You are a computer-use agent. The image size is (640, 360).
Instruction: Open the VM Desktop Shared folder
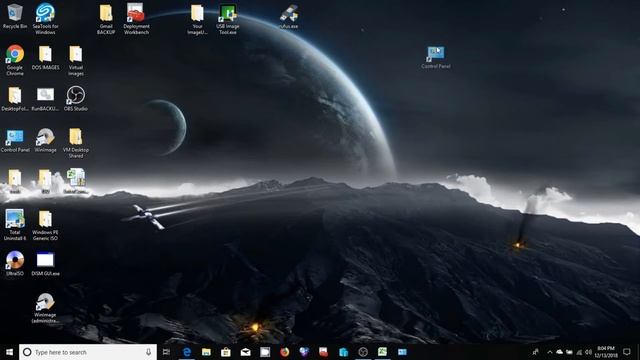click(76, 142)
